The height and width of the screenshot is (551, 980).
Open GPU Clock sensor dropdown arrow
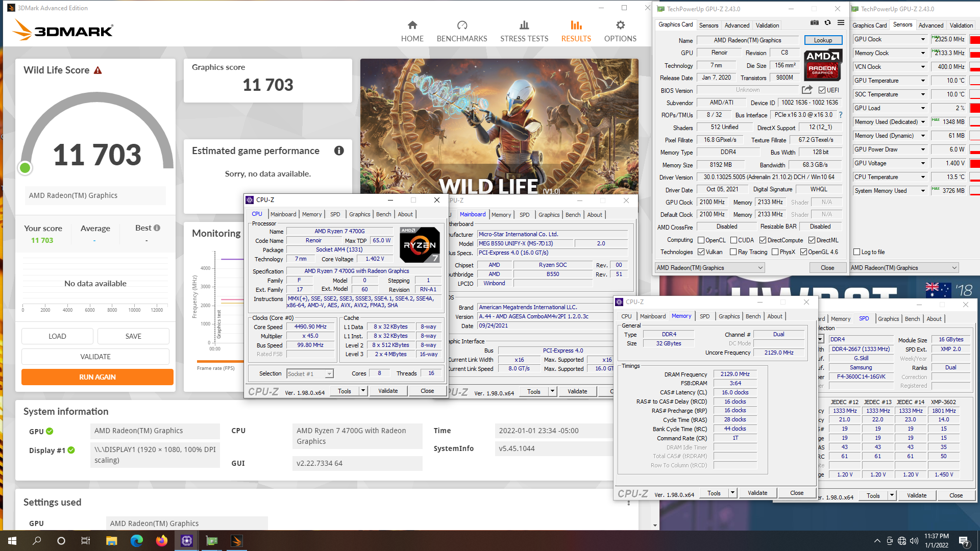click(x=923, y=39)
